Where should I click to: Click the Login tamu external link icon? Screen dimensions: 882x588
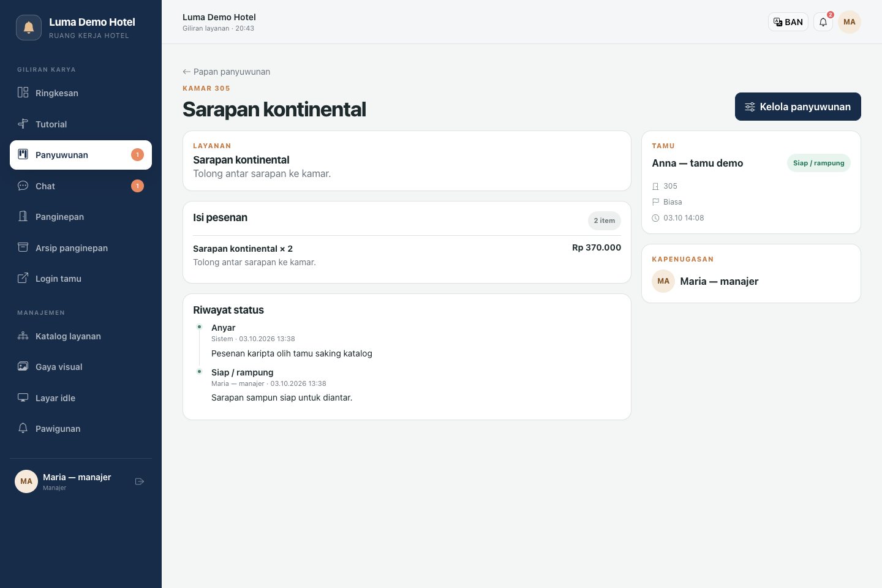23,279
